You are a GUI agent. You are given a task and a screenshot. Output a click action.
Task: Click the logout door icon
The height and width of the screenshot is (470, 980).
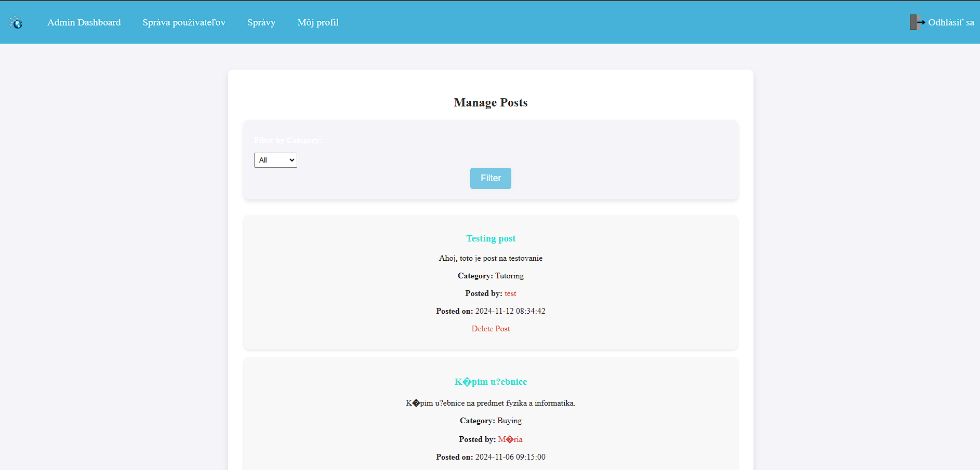coord(917,22)
